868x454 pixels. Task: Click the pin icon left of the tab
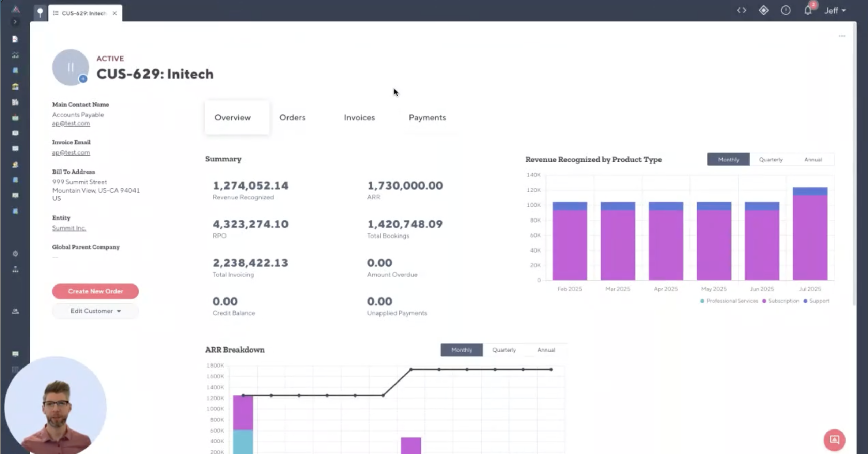pos(40,13)
